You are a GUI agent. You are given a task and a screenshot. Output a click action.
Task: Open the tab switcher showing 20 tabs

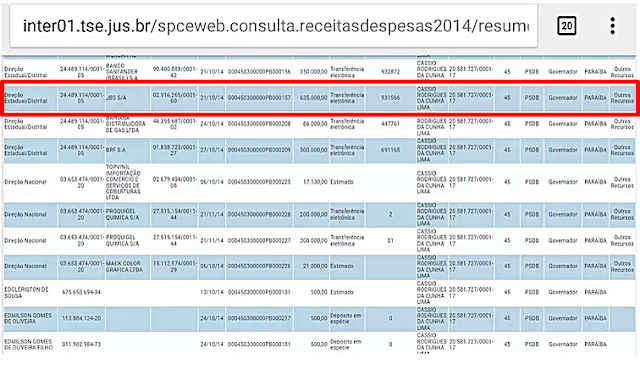click(x=567, y=26)
